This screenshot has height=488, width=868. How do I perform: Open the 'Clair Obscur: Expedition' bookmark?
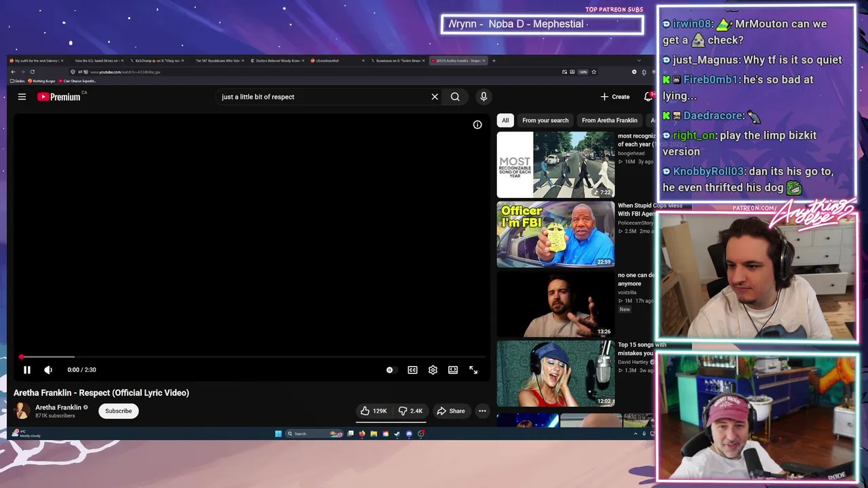tap(77, 81)
